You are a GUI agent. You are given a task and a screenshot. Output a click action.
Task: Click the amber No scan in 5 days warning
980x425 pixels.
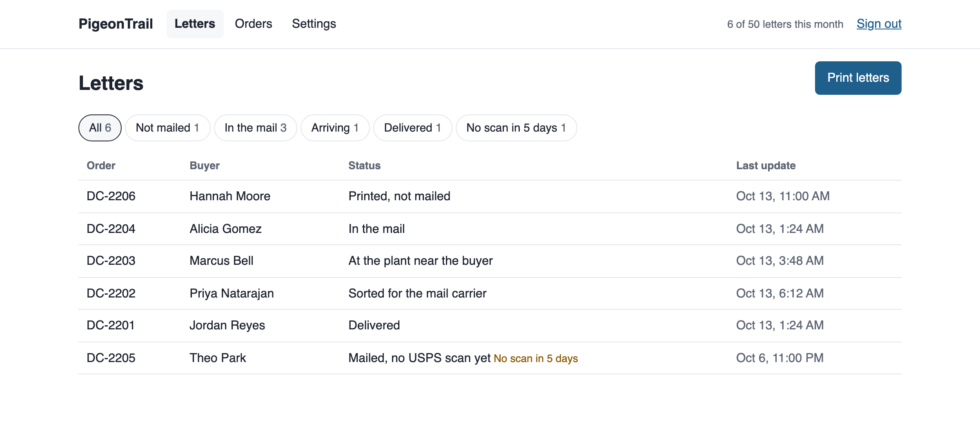pos(536,358)
